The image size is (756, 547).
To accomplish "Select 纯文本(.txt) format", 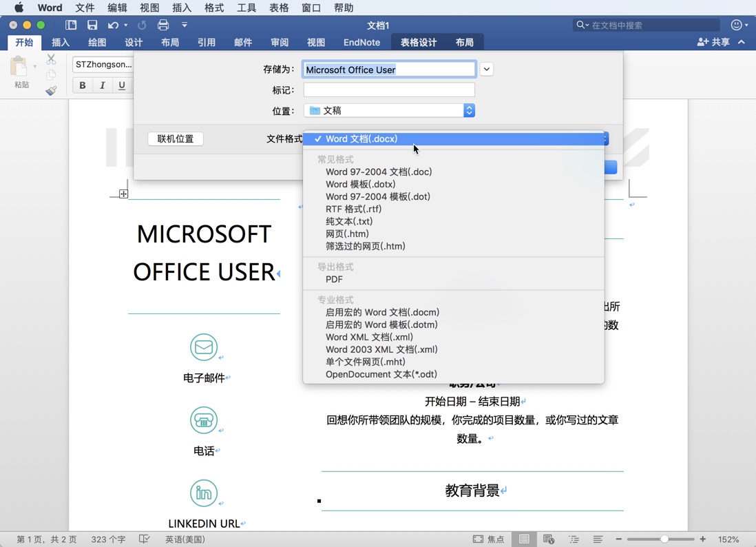I will pyautogui.click(x=453, y=221).
